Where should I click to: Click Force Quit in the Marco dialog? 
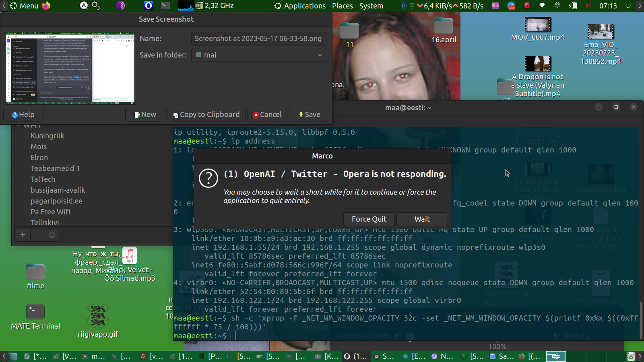coord(369,219)
